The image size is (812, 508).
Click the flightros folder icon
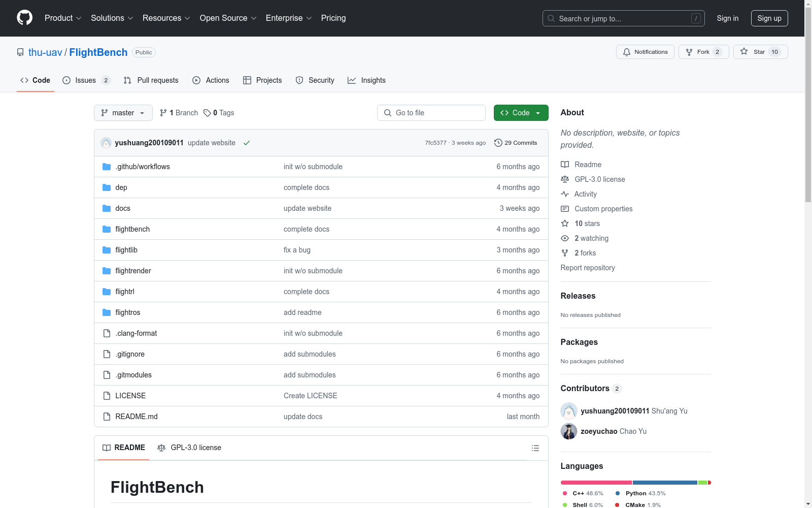click(x=107, y=312)
